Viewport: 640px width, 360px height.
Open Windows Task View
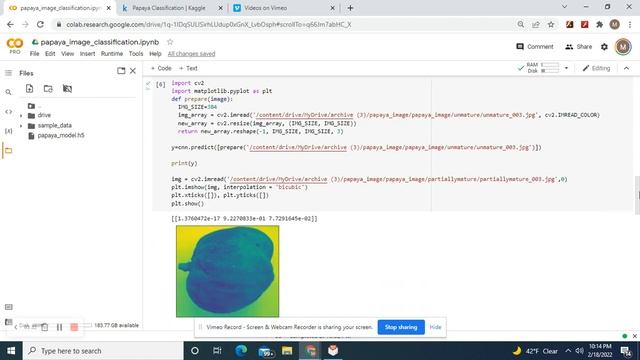217,351
